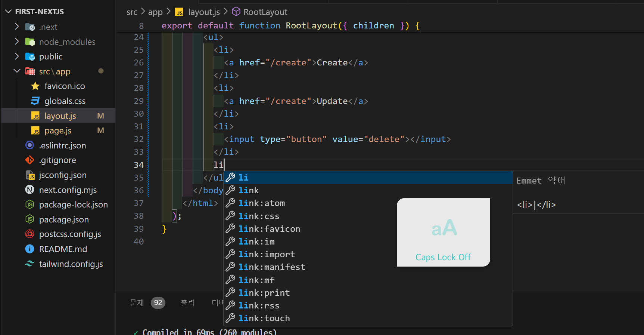
Task: Click the favicon.ico star icon
Action: pos(35,86)
